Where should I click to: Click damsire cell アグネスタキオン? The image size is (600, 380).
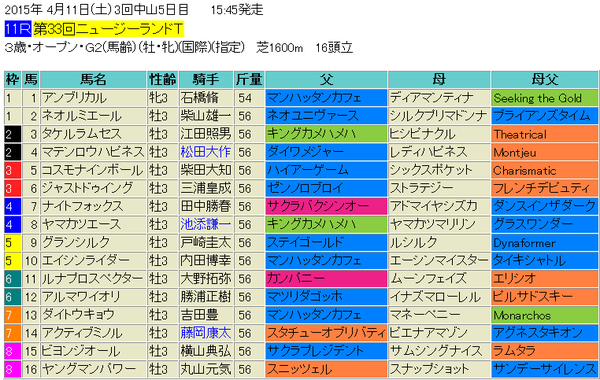[x=545, y=333]
